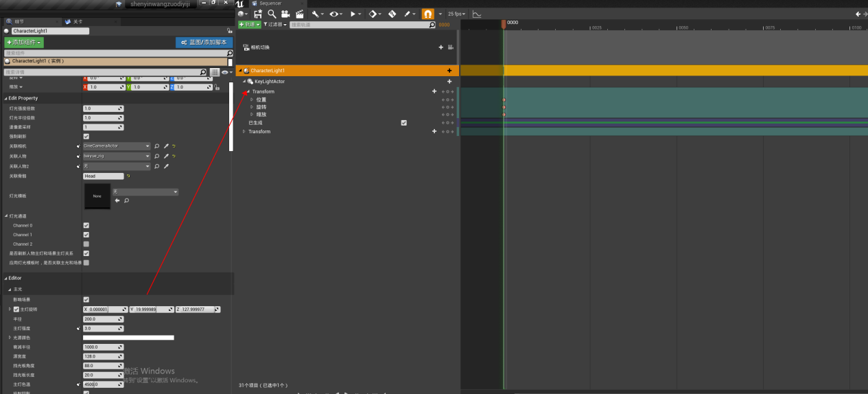Image resolution: width=868 pixels, height=394 pixels.
Task: Click the eyedropper next to CineCameraActor
Action: click(165, 146)
